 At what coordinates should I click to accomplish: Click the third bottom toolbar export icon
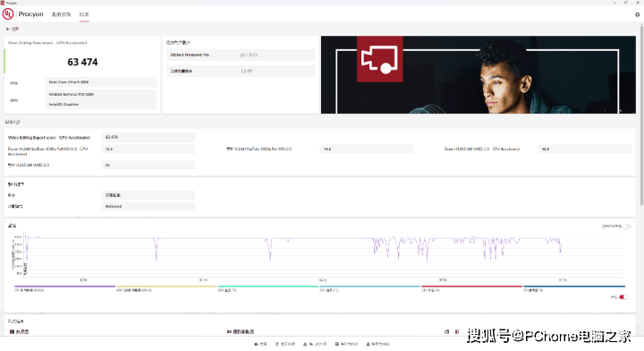(305, 344)
